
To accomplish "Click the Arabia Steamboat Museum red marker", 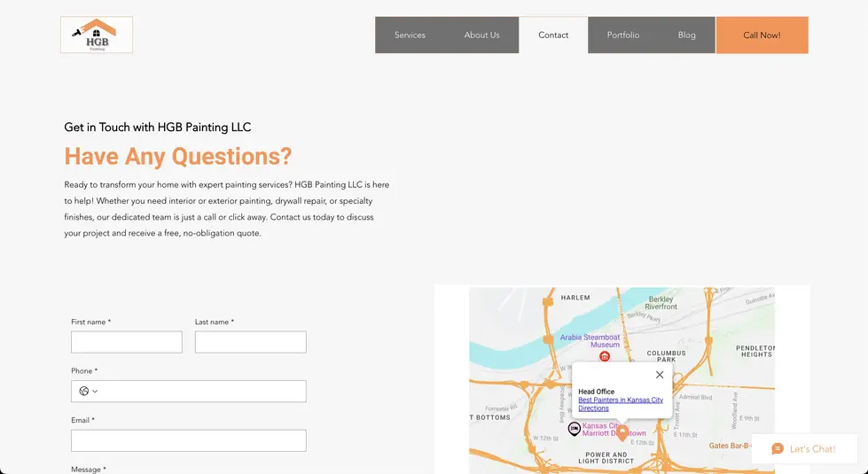I will (x=605, y=357).
